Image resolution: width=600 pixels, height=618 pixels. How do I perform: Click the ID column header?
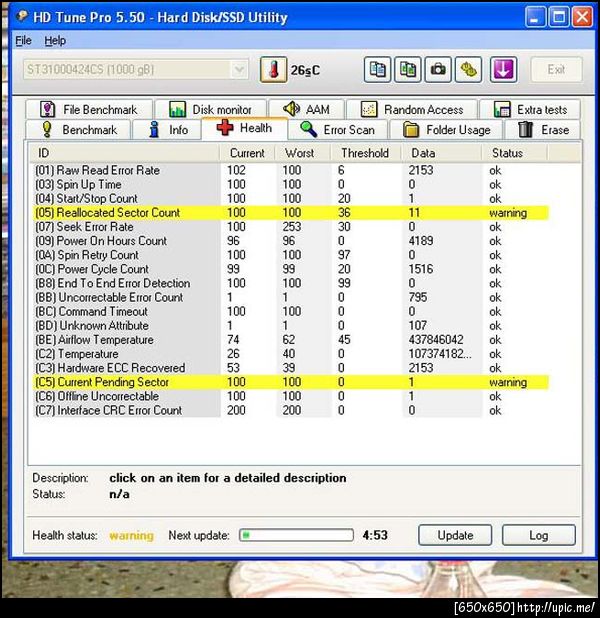click(124, 153)
